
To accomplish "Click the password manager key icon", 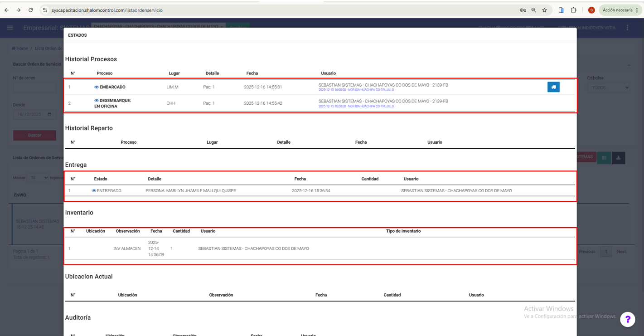I will coord(523,10).
